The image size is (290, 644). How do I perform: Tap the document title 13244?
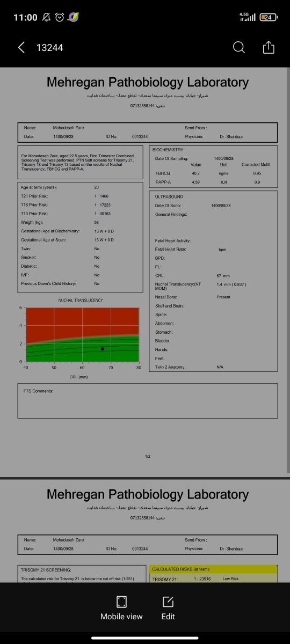(x=49, y=48)
